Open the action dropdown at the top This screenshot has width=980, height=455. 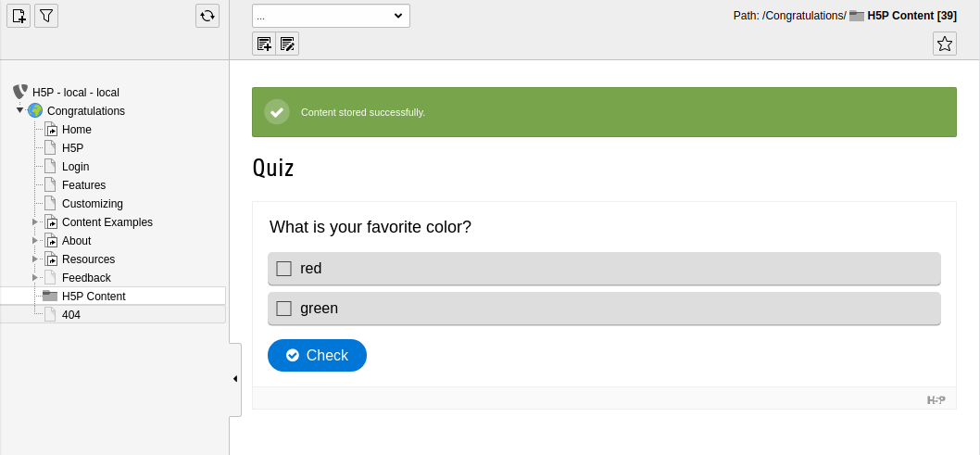tap(331, 16)
